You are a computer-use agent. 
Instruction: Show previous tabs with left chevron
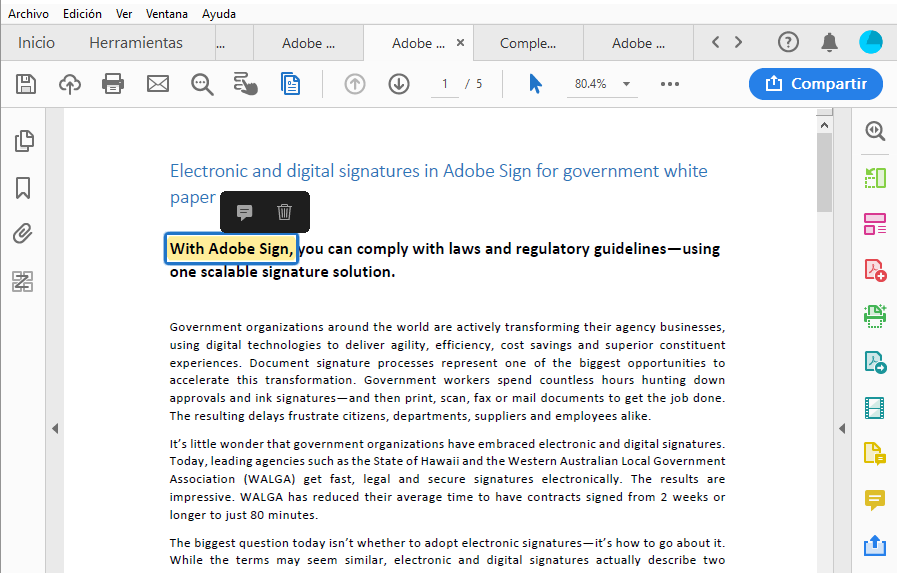715,42
